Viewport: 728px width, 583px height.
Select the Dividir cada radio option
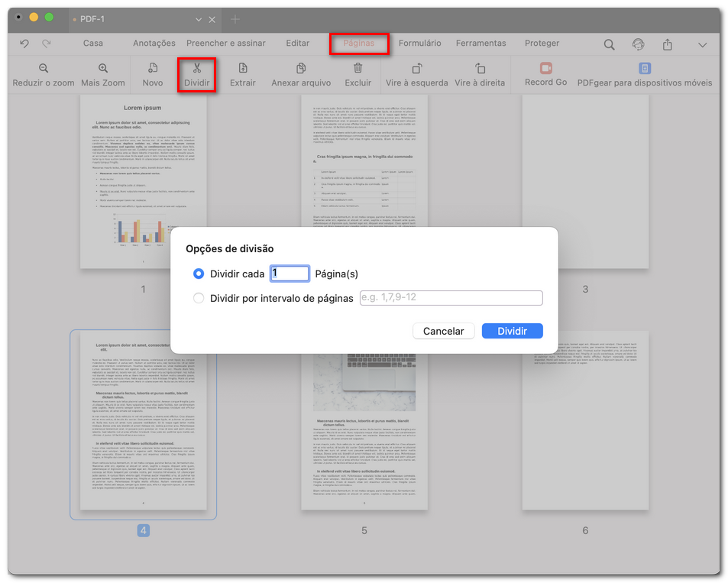click(x=199, y=274)
